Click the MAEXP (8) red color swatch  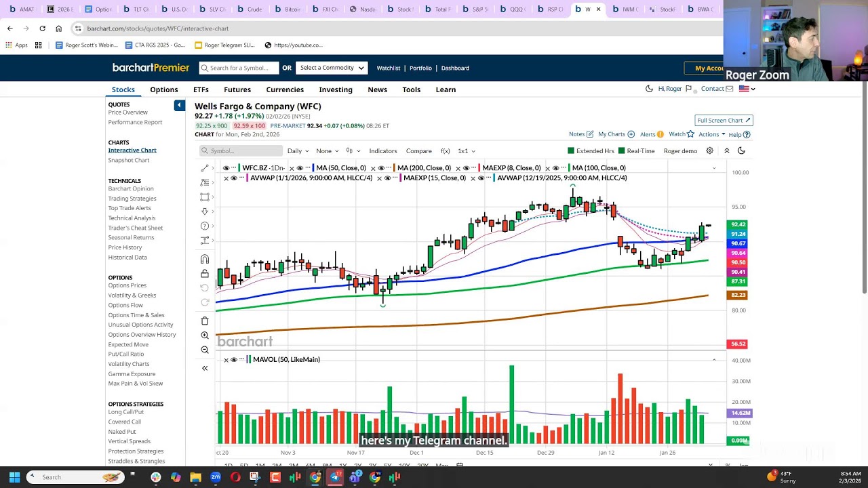coord(479,168)
